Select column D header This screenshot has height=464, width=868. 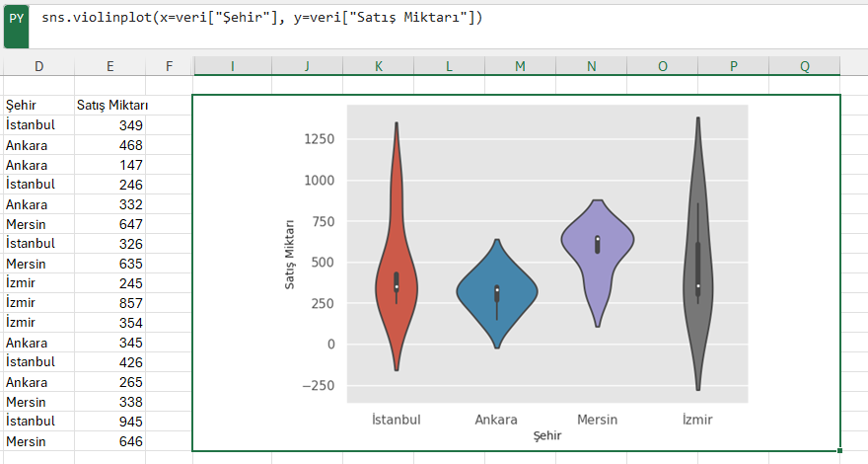[38, 66]
